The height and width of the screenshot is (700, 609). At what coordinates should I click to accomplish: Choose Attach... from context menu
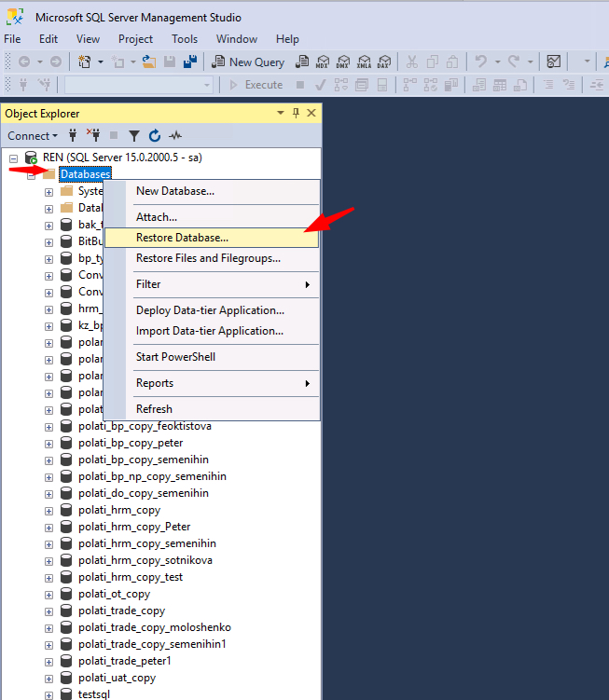212,217
